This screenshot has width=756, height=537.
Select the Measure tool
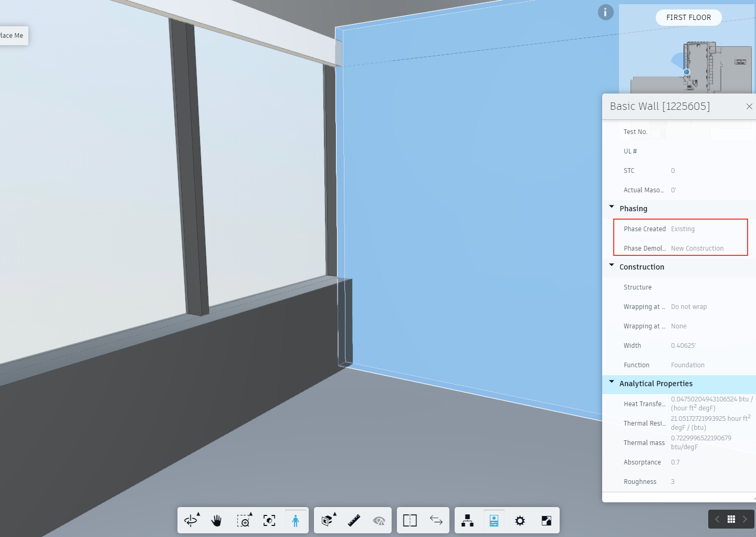pos(353,520)
